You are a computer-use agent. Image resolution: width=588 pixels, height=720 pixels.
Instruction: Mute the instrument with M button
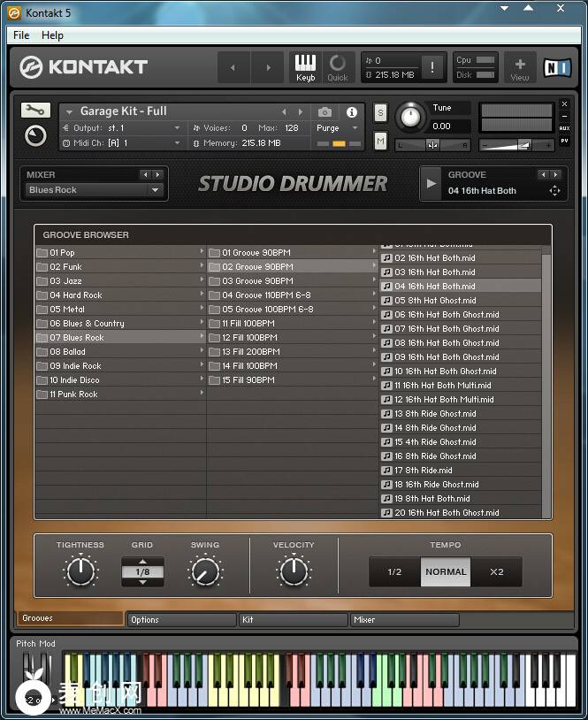tap(380, 141)
